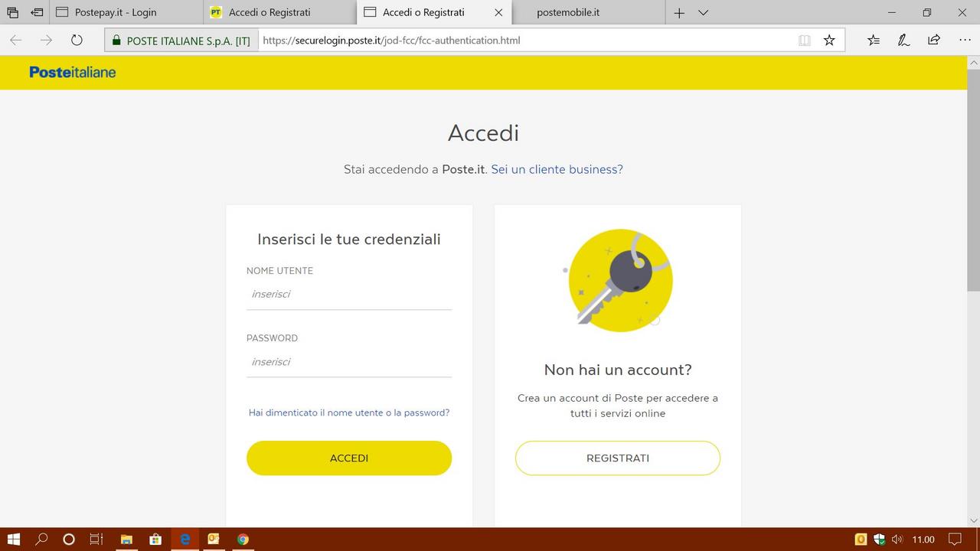Click the Edge taskbar icon
The image size is (980, 551).
pos(185,539)
